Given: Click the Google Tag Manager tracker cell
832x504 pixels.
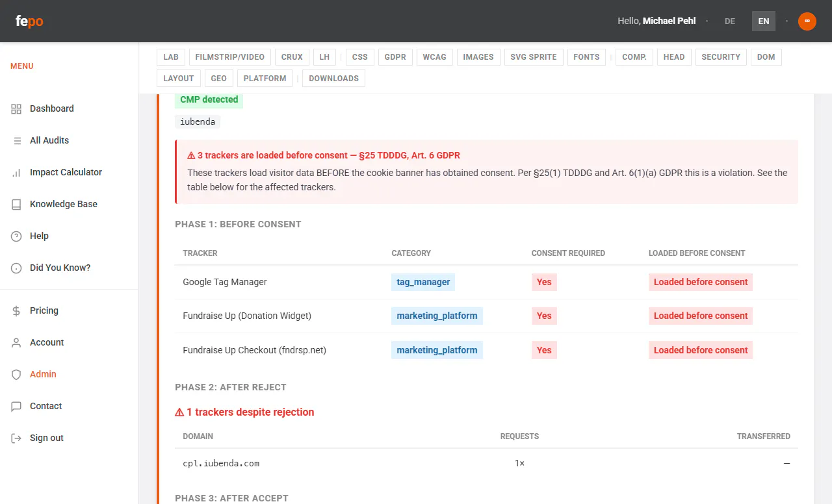Looking at the screenshot, I should click(x=225, y=283).
